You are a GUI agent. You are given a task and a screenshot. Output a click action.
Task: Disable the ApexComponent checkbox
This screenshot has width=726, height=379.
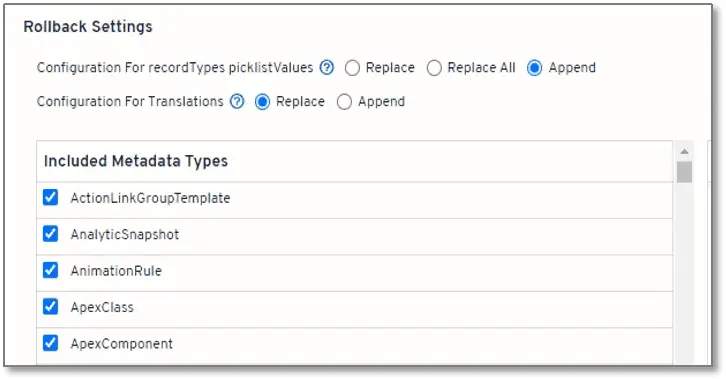pyautogui.click(x=50, y=343)
